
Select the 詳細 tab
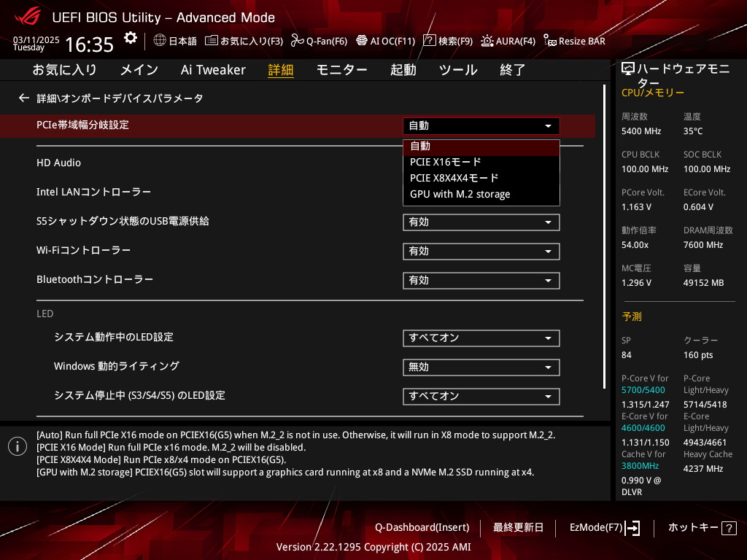pos(281,70)
